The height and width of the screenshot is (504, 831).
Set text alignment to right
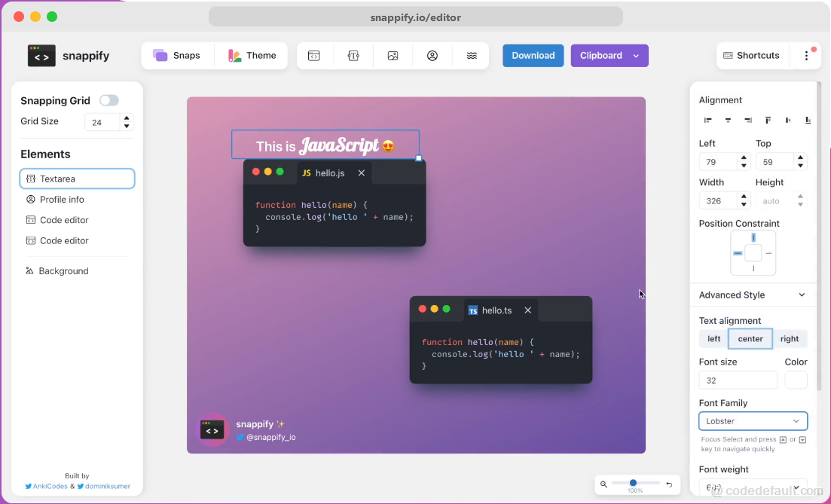[x=790, y=339]
